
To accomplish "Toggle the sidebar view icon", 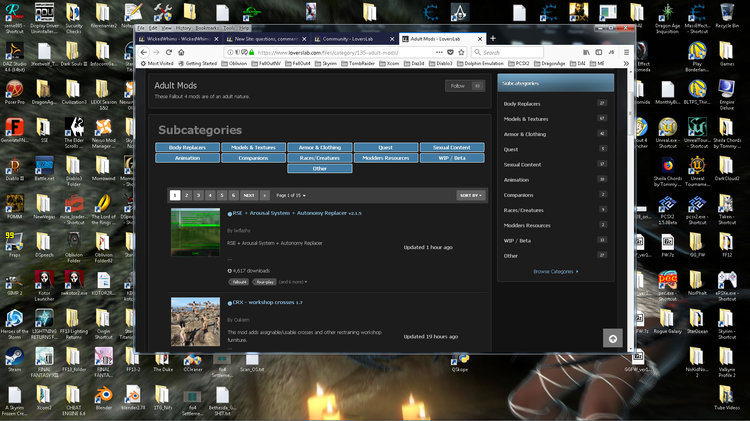I will coord(598,52).
